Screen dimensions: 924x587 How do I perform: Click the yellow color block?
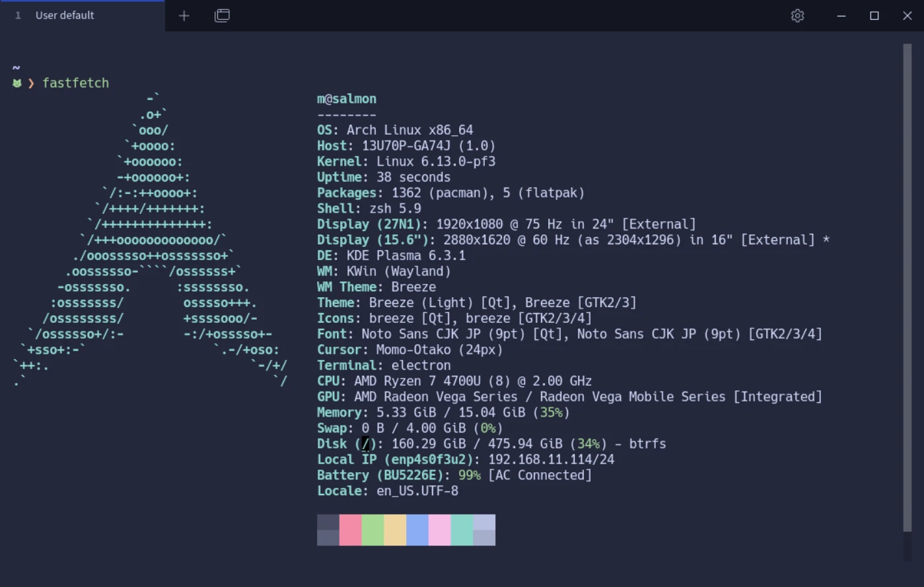point(396,530)
